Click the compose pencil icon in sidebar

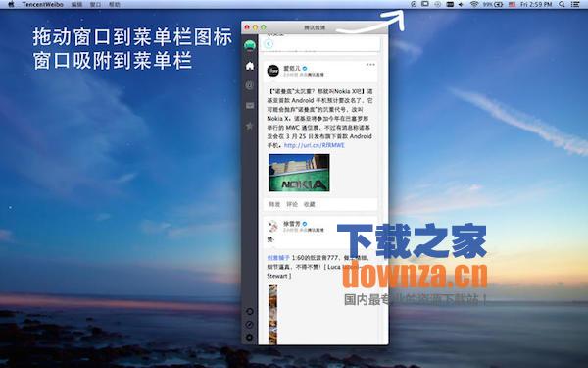coord(250,325)
